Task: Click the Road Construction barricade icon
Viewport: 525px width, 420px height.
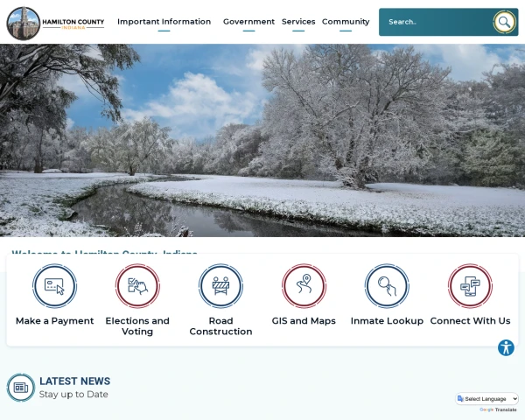Action: (220, 286)
